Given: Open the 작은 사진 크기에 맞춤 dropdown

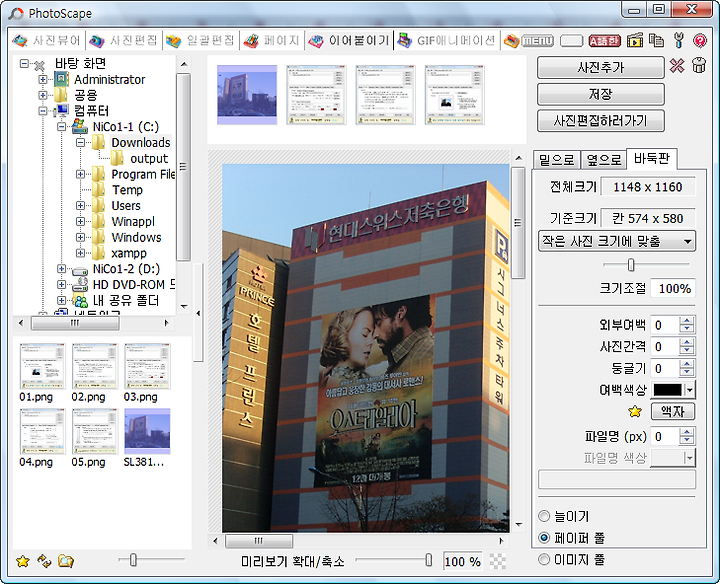Looking at the screenshot, I should 617,241.
